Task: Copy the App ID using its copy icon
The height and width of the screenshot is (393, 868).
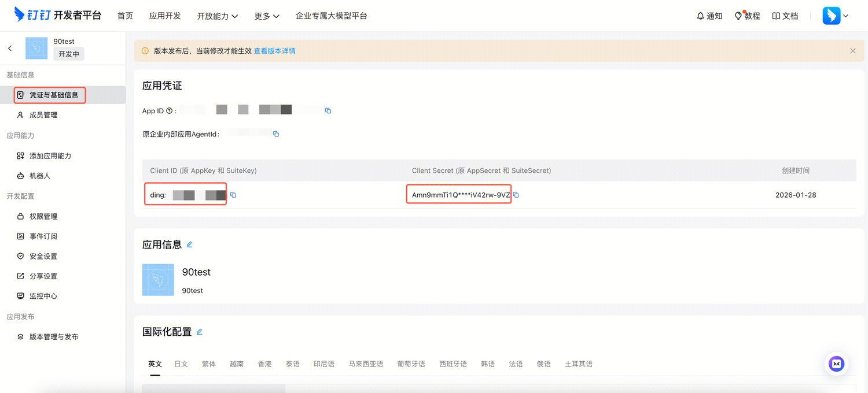Action: point(328,110)
